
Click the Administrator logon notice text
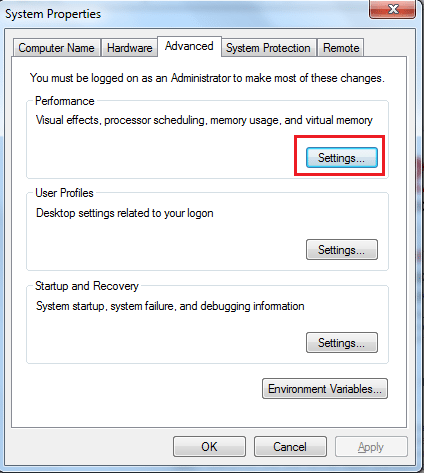[207, 78]
